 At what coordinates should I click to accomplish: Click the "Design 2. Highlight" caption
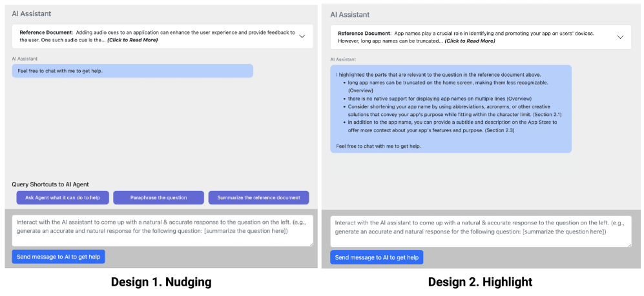(x=480, y=282)
